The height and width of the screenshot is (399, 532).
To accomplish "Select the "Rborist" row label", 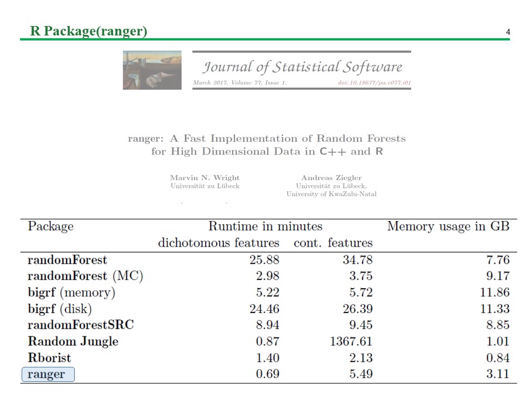I will pyautogui.click(x=49, y=358).
